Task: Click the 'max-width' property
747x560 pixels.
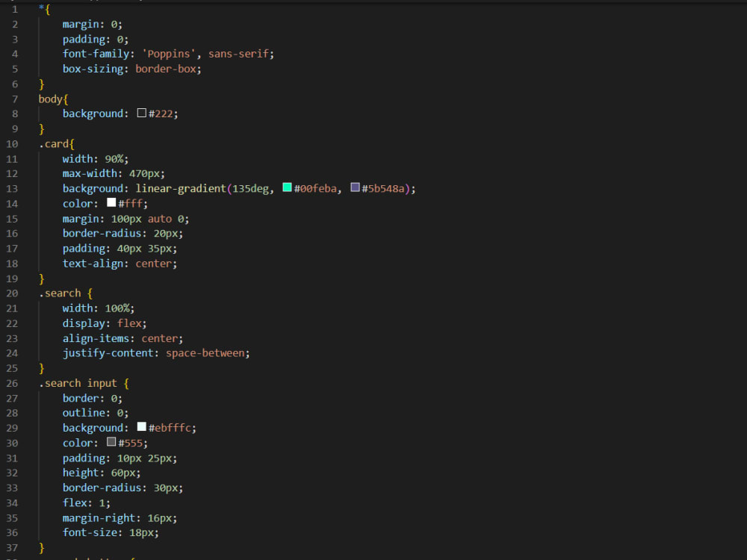Action: (90, 174)
